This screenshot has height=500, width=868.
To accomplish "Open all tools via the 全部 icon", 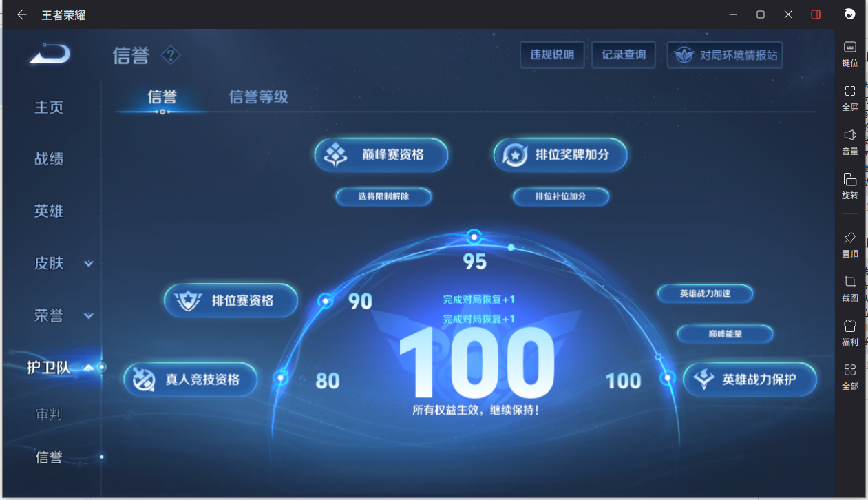I will pos(849,377).
